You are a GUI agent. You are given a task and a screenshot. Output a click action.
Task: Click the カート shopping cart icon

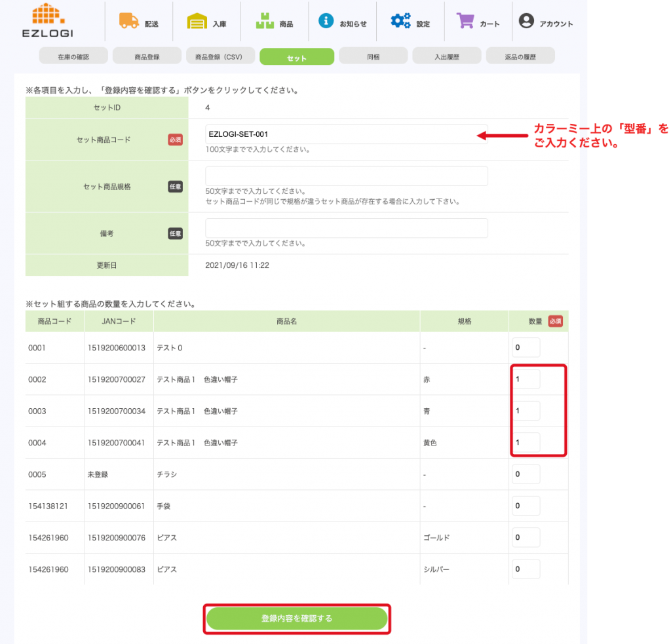click(466, 21)
